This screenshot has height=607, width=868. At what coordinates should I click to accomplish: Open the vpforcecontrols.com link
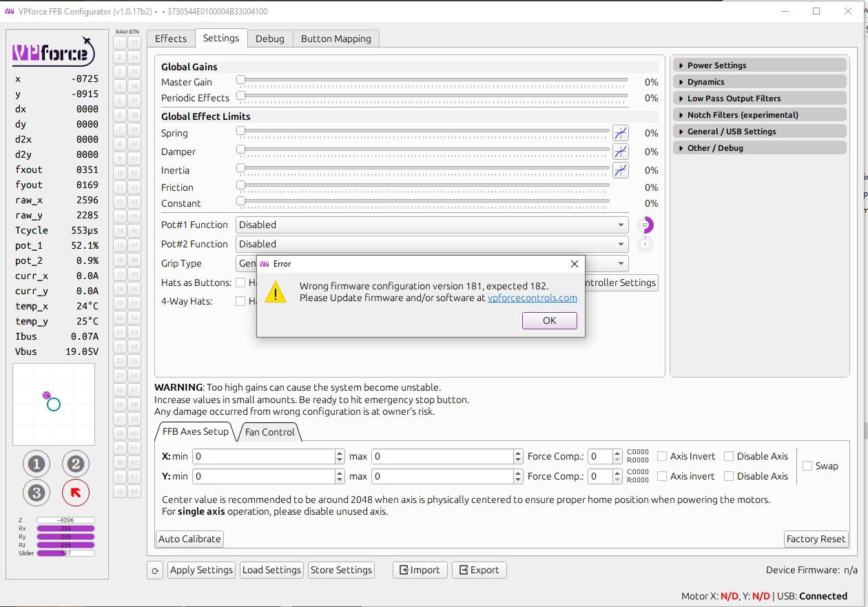(533, 298)
